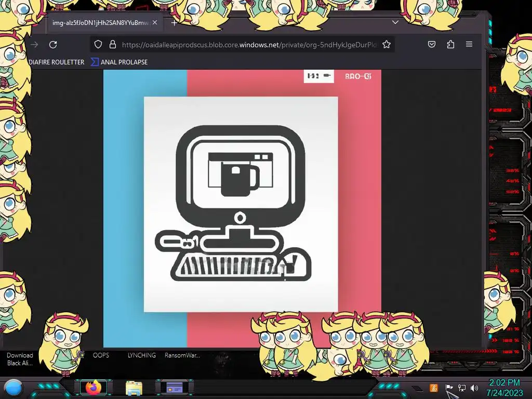The height and width of the screenshot is (399, 532).
Task: Expand the list all tabs chevron
Action: (395, 22)
